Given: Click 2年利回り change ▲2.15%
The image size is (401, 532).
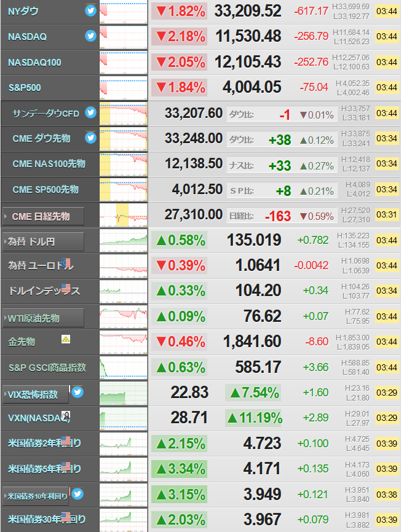Looking at the screenshot, I should click(180, 444).
